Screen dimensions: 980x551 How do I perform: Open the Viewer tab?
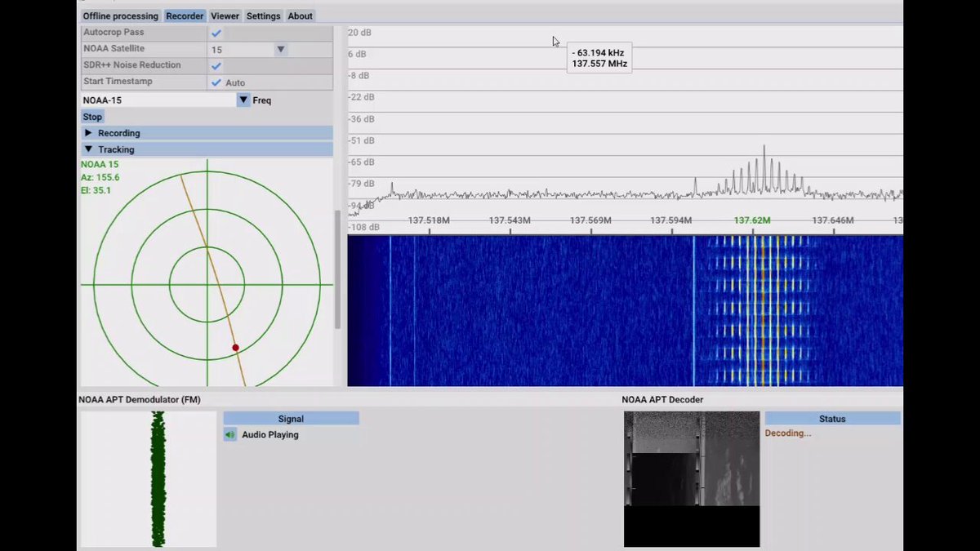coord(225,16)
